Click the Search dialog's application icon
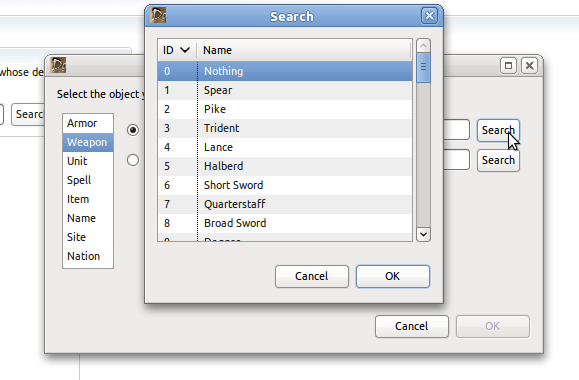The height and width of the screenshot is (380, 579). pyautogui.click(x=158, y=15)
